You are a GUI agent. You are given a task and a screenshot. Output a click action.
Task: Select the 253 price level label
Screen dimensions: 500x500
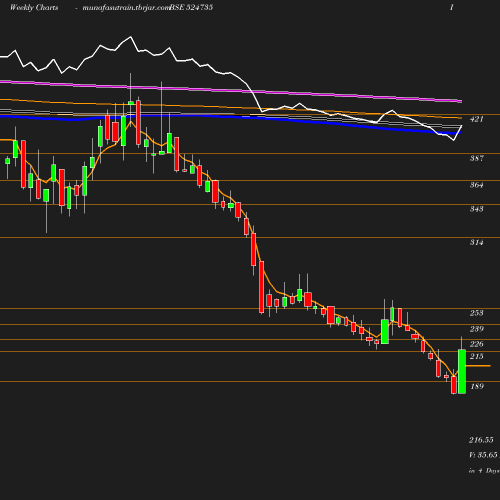(477, 313)
